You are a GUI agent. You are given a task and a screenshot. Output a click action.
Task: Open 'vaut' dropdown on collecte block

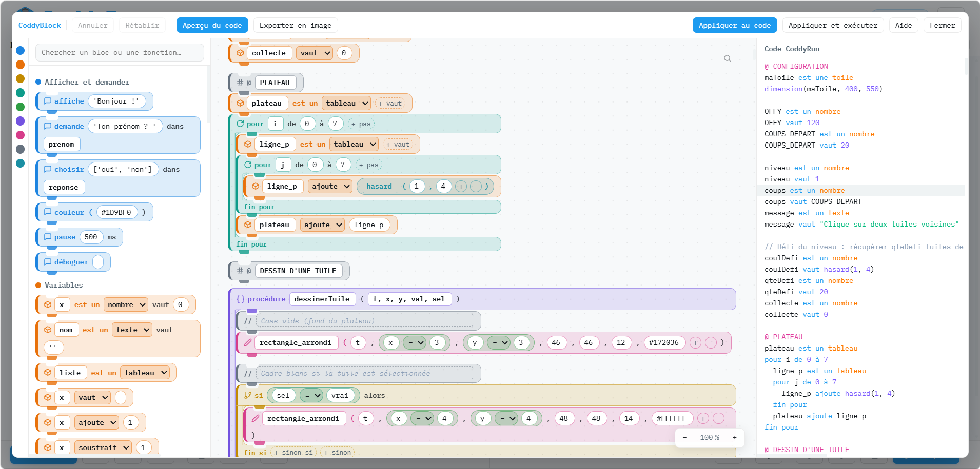(x=315, y=53)
